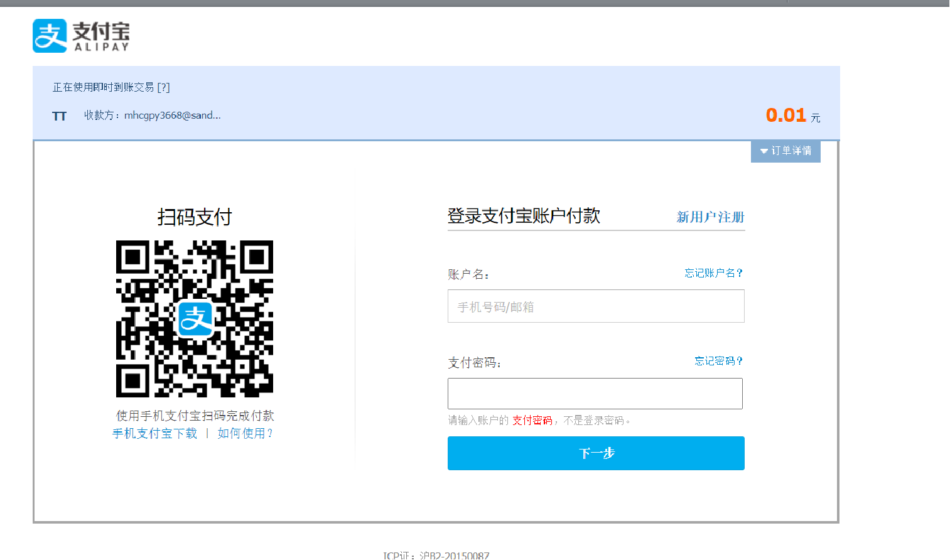Open the 如何使用？ help link
The width and height of the screenshot is (950, 560).
click(x=246, y=433)
